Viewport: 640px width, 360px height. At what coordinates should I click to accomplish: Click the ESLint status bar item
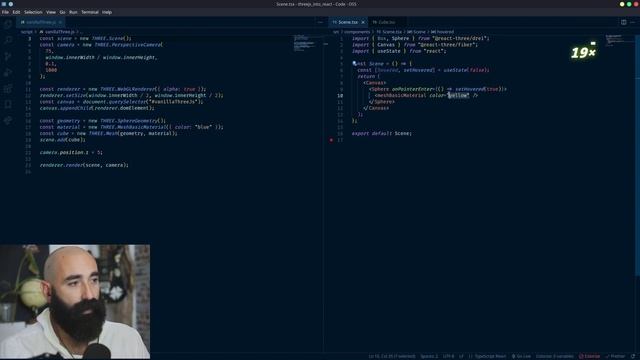pos(590,356)
